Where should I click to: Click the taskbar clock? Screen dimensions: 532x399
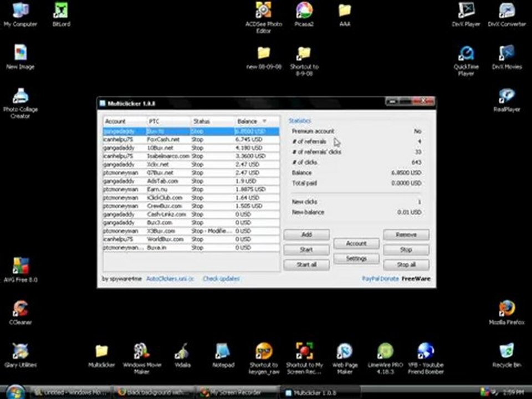(x=513, y=392)
